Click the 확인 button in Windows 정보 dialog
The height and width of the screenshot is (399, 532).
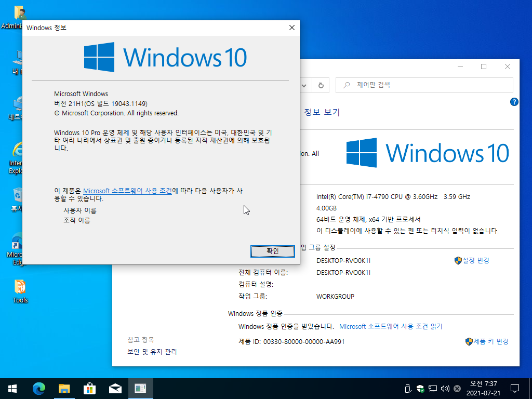[272, 251]
